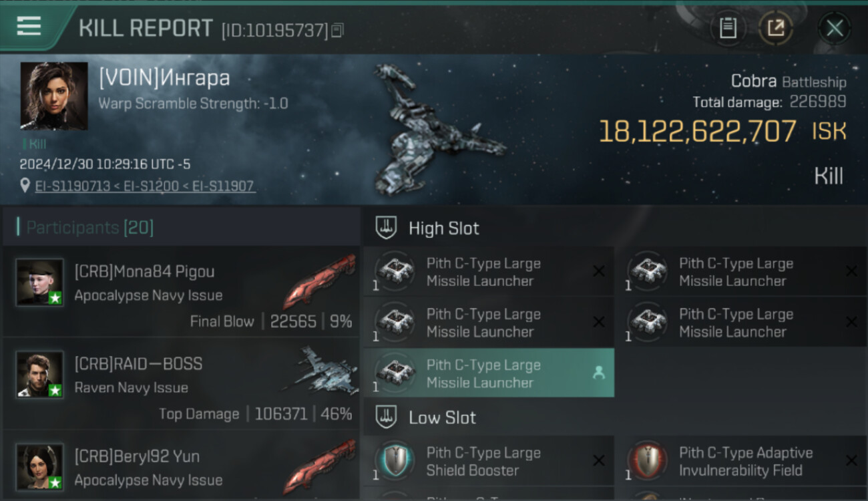
Task: Click the Participants [20] header
Action: click(x=90, y=228)
